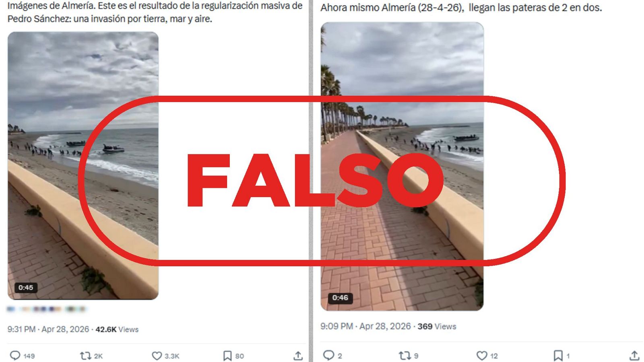This screenshot has height=362, width=644.
Task: Like the right tweet with 12 hearts
Action: pos(482,355)
